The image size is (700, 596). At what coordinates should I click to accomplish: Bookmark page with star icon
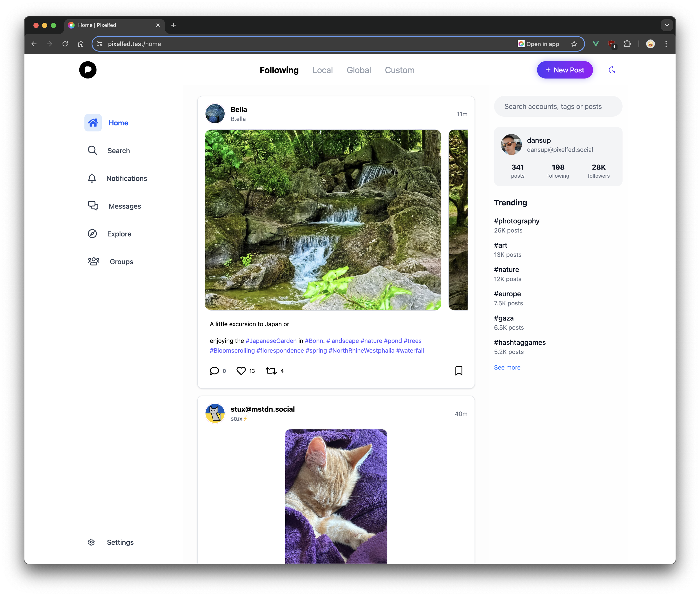(574, 44)
